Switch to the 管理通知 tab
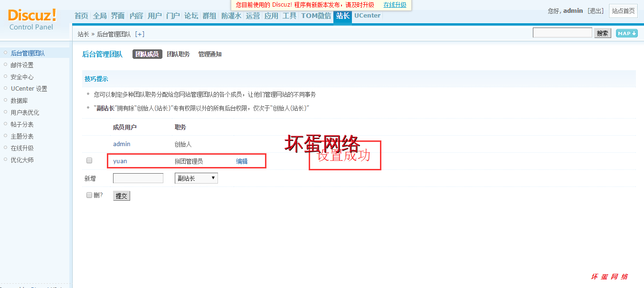 coord(210,55)
